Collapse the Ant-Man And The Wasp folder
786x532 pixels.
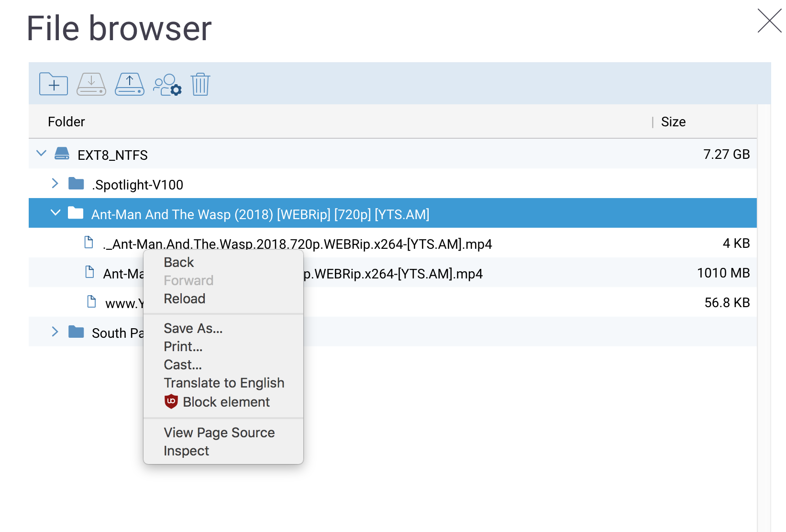click(55, 213)
